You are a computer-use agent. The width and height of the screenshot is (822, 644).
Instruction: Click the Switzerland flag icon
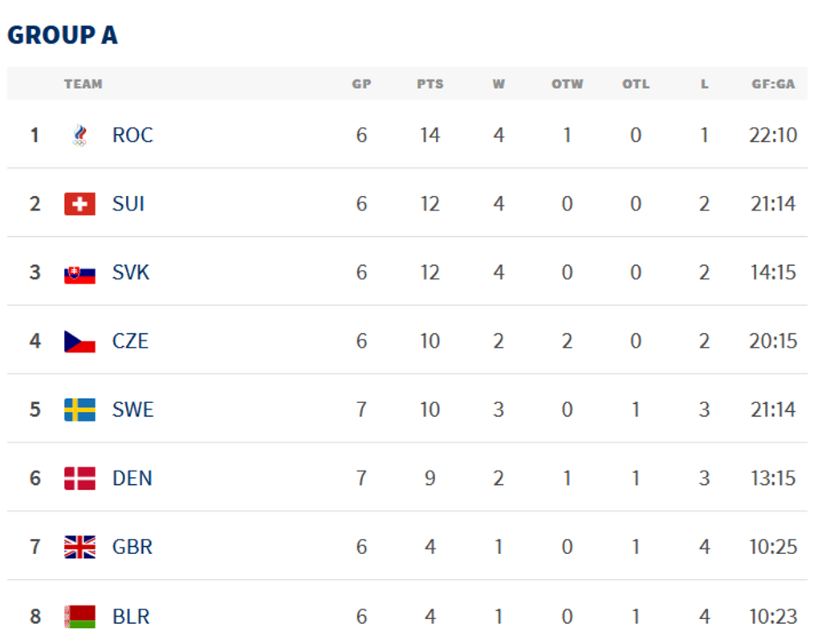click(79, 204)
